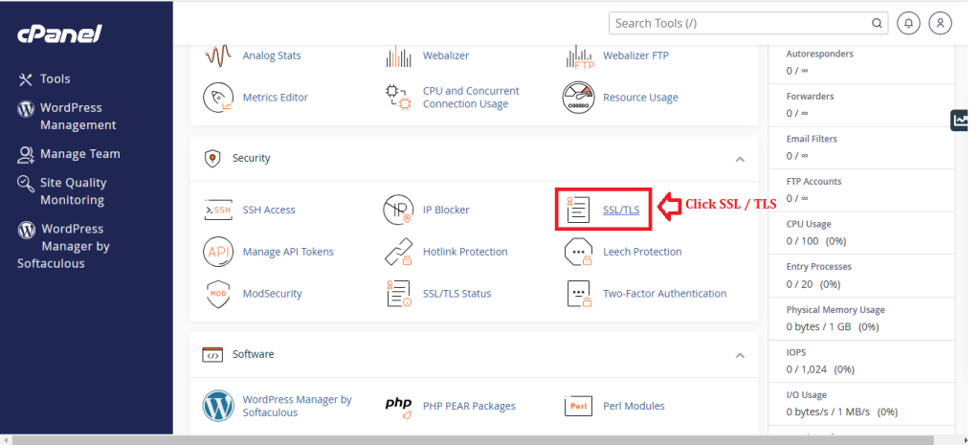
Task: Click the Webalizer FTP icon
Action: point(579,56)
